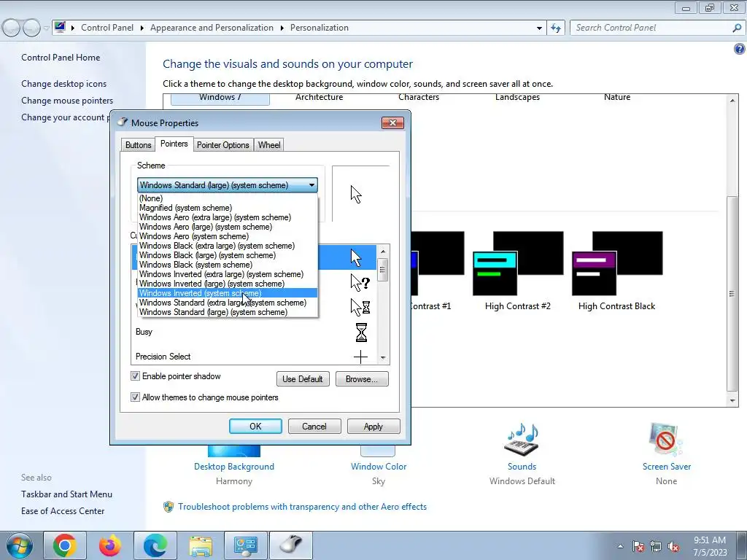Select the Busy row in pointer list

click(255, 332)
